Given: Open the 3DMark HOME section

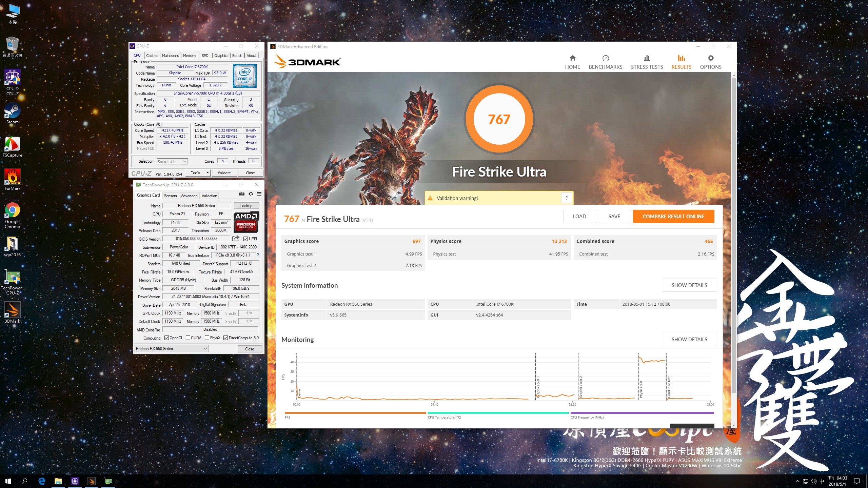Looking at the screenshot, I should coord(572,62).
